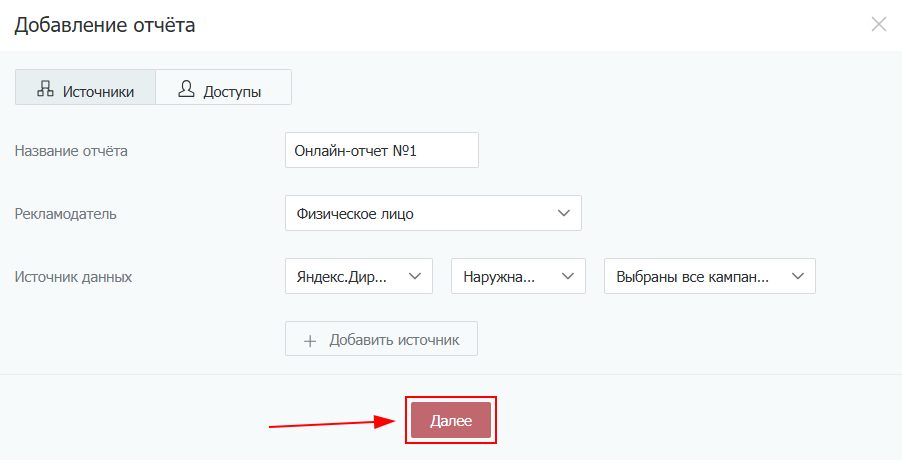Click the chevron arrow on the Яндекс.Дир... selector
The image size is (902, 460).
415,276
